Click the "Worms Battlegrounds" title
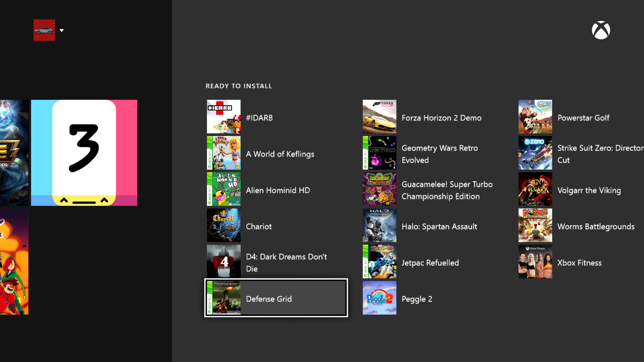The image size is (644, 362). tap(596, 227)
